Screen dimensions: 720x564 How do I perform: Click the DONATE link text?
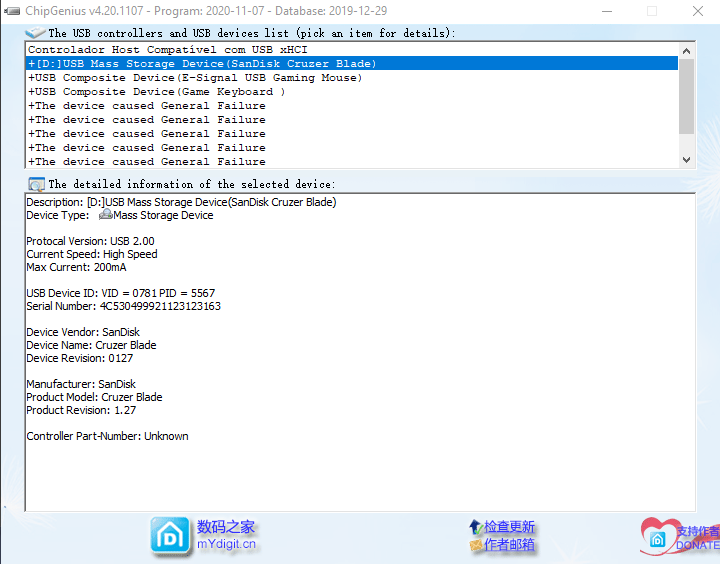(x=698, y=545)
